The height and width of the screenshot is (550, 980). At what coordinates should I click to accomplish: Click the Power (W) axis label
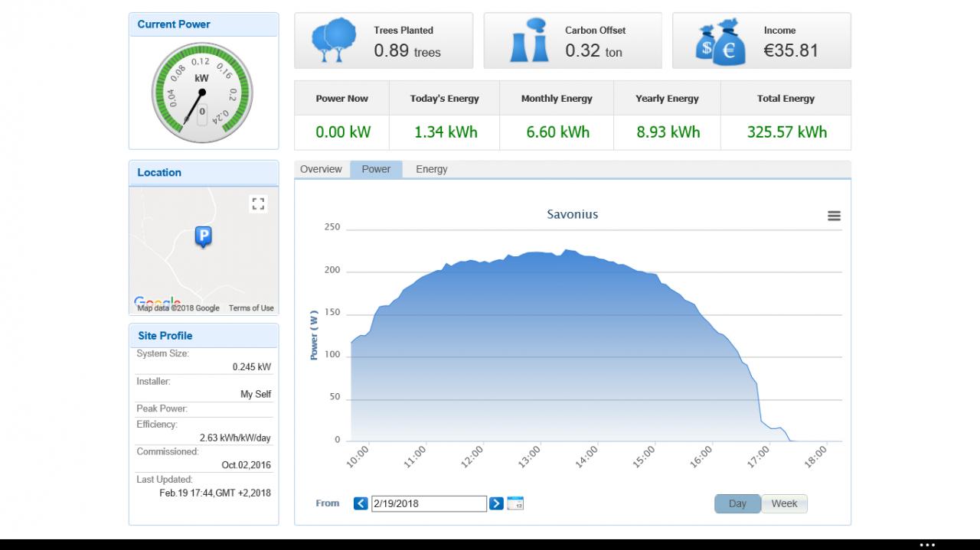click(x=314, y=335)
